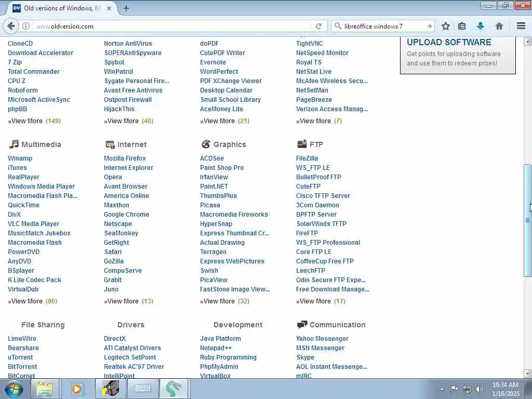Open a new tab with plus button

[x=126, y=8]
